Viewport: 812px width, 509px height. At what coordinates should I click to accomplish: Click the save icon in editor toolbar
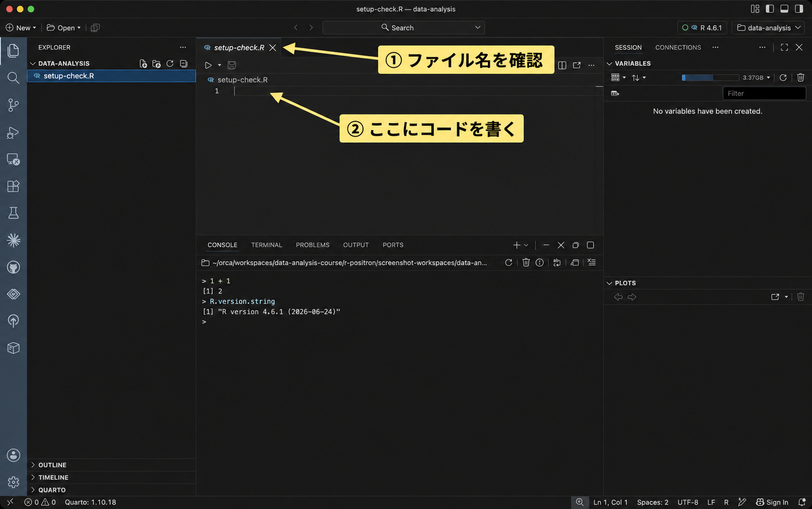tap(232, 65)
